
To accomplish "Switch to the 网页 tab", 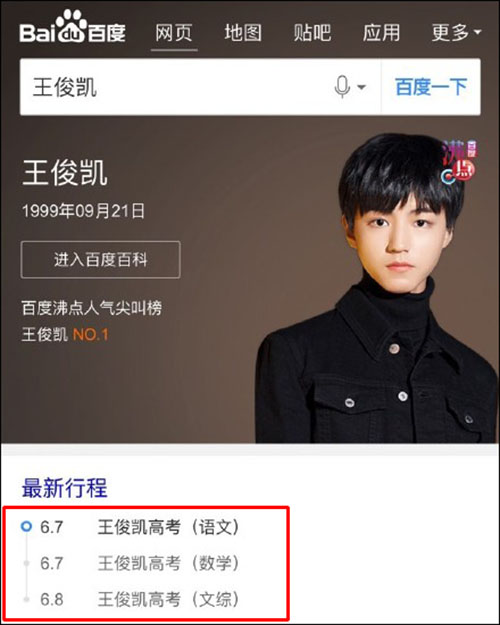I will tap(174, 33).
